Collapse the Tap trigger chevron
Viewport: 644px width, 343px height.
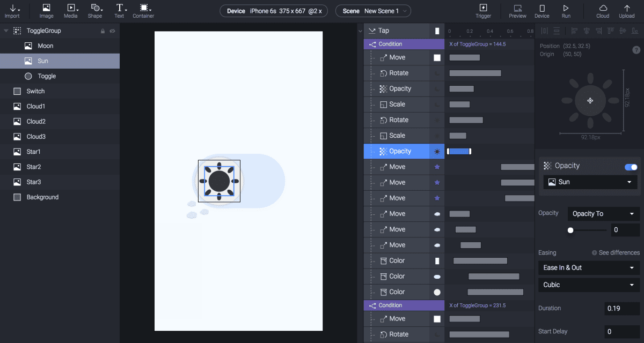pyautogui.click(x=361, y=31)
